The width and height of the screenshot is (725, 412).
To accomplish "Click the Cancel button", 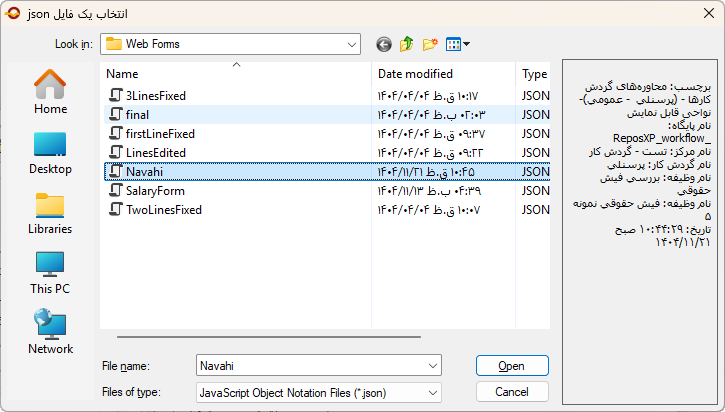I will click(x=512, y=392).
